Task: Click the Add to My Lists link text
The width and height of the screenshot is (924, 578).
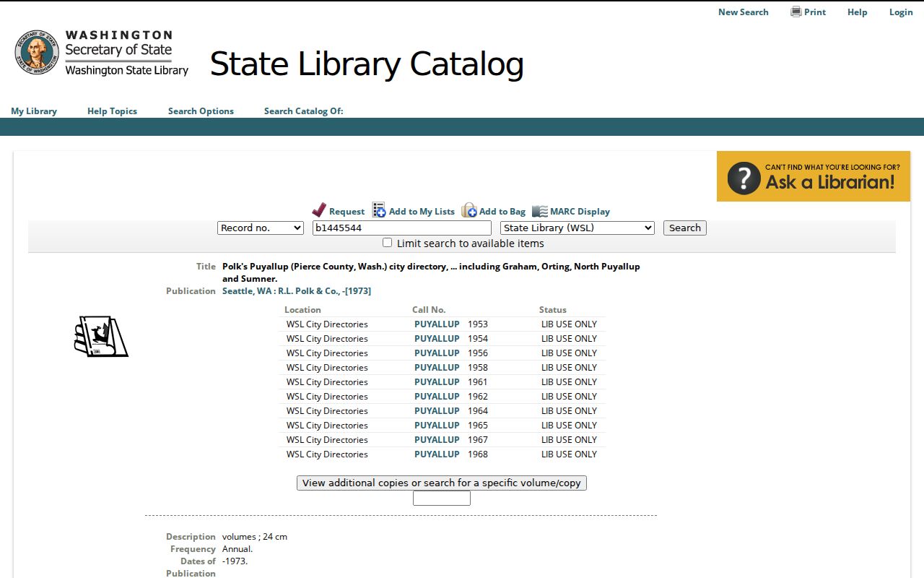Action: coord(422,212)
